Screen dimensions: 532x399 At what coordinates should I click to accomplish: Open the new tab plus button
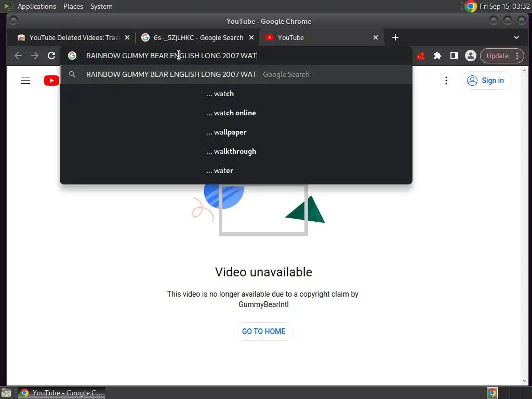(x=395, y=37)
